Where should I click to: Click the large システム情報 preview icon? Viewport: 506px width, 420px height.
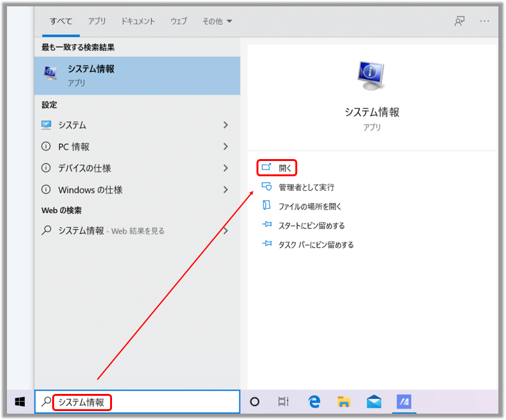click(371, 76)
